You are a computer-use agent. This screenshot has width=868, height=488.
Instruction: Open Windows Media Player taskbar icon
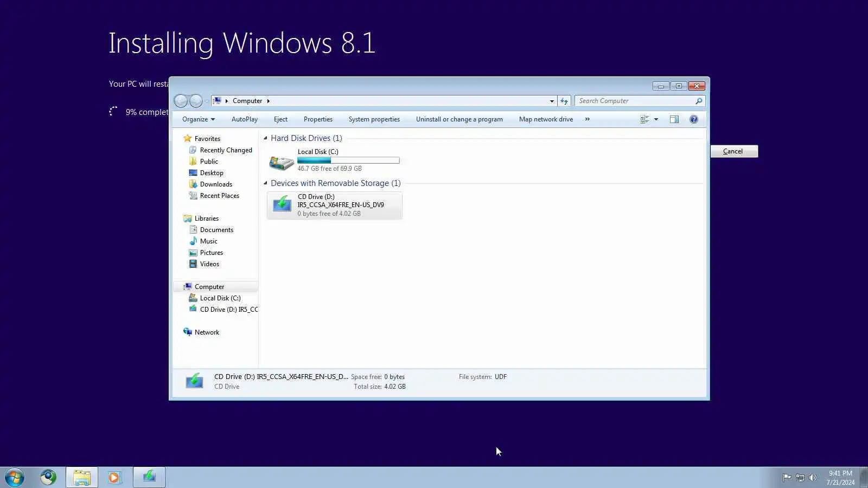(114, 478)
